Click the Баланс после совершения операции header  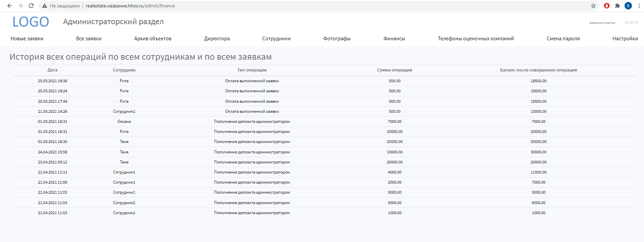tap(538, 70)
